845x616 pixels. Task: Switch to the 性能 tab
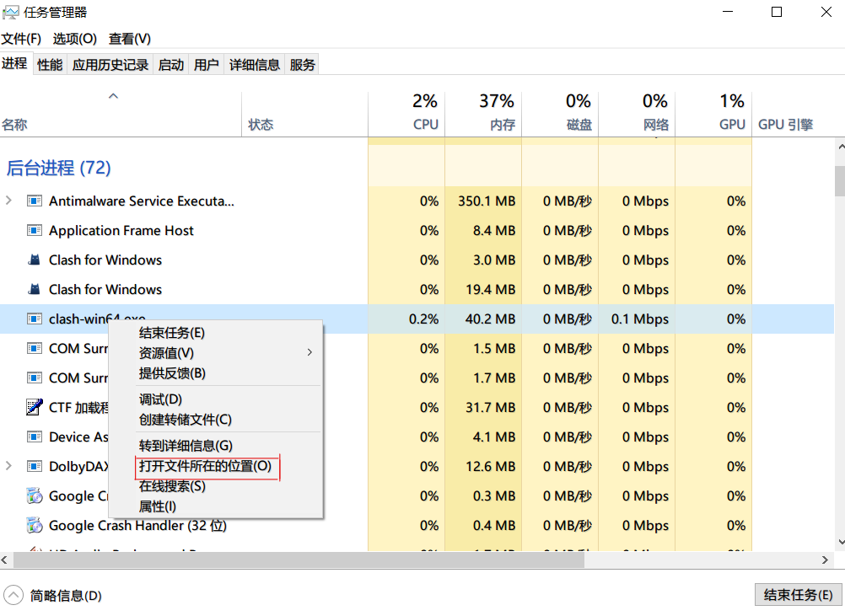click(50, 65)
